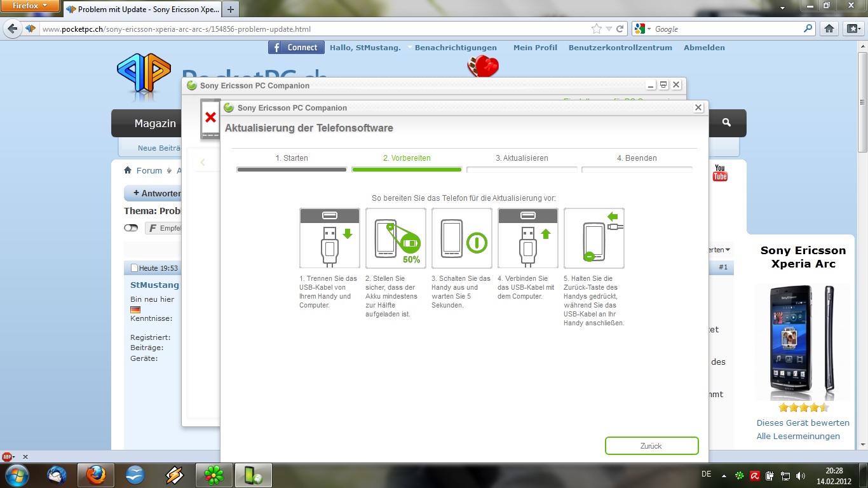Screen dimensions: 868x488
Task: Click the volume icon in system tray
Action: coord(801,475)
